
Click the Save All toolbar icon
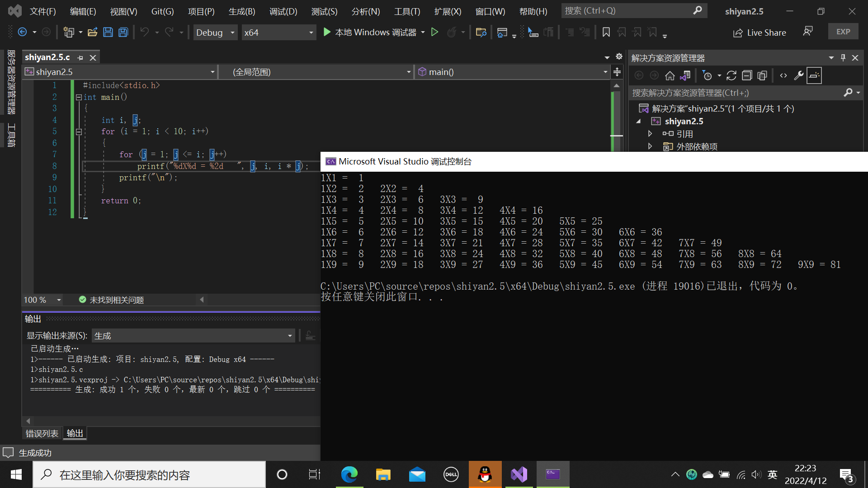pyautogui.click(x=123, y=32)
